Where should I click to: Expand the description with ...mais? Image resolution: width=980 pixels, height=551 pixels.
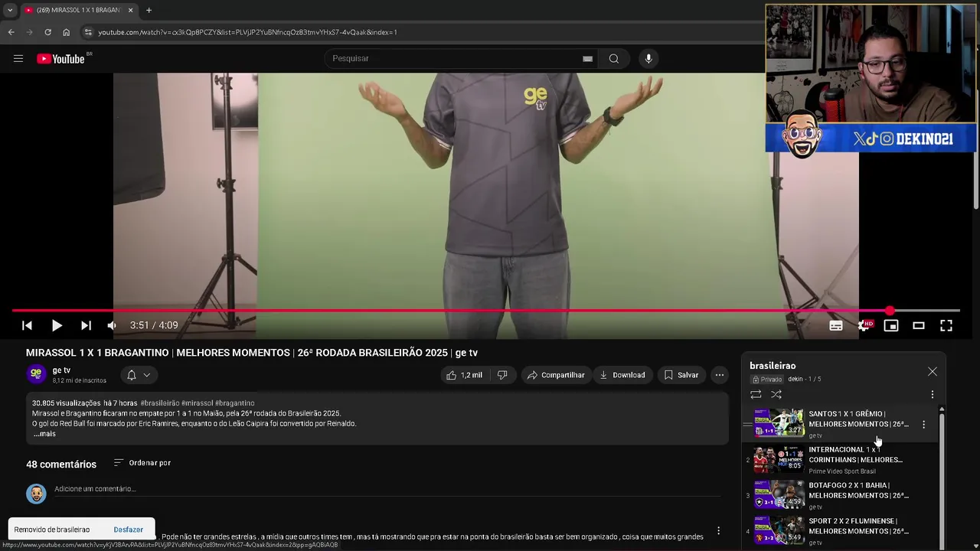(44, 434)
